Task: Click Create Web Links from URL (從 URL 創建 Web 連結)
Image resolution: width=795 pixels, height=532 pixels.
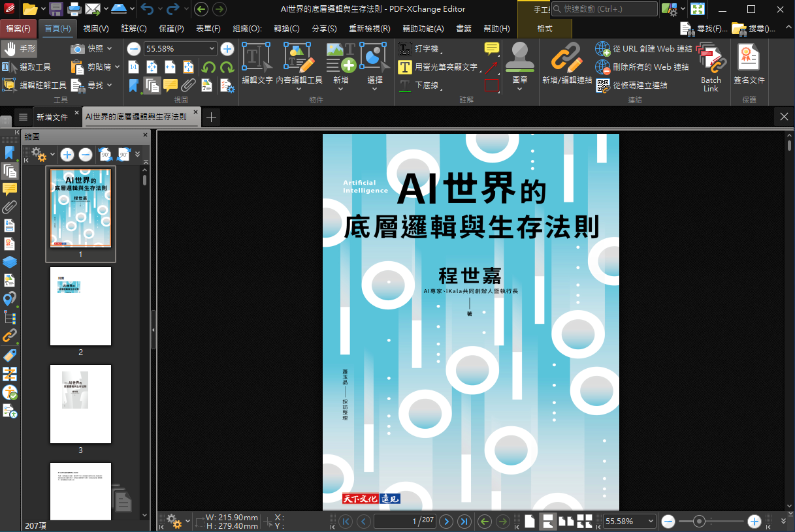Action: (x=643, y=49)
